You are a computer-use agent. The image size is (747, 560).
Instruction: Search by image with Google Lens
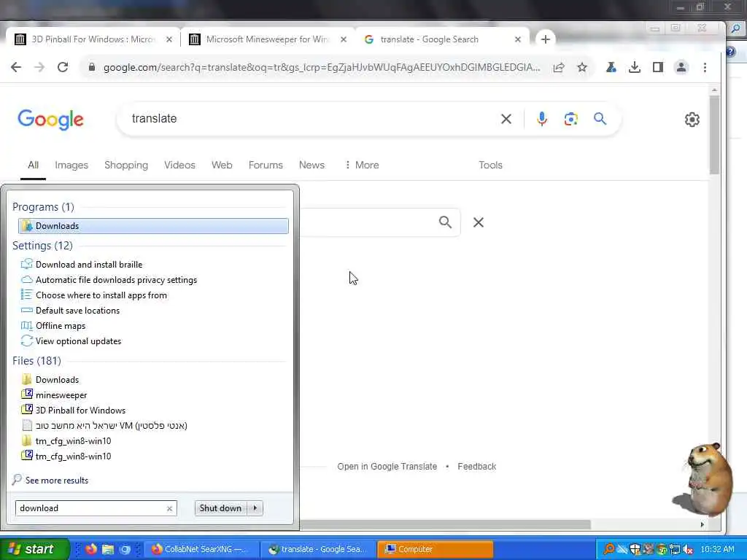[x=570, y=119]
